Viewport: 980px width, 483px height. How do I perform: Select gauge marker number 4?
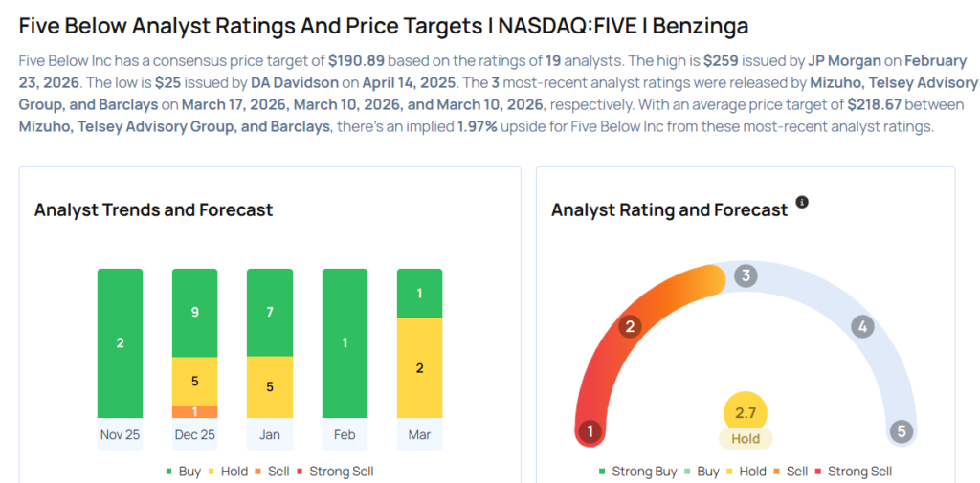[862, 327]
